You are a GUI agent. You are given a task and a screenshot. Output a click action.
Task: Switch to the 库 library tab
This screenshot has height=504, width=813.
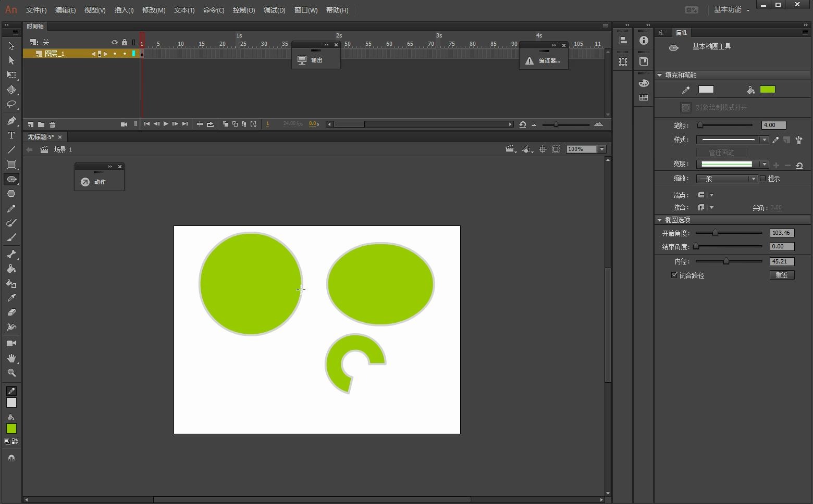click(x=661, y=32)
